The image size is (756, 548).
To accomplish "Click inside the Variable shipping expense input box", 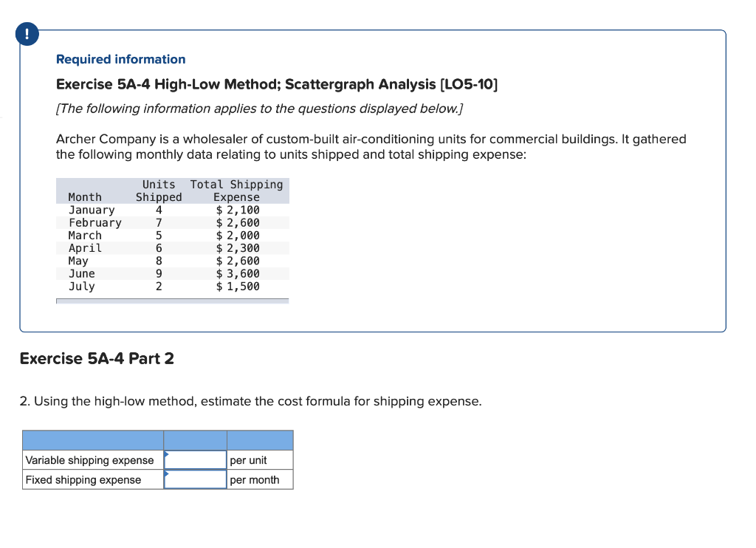I will 194,459.
